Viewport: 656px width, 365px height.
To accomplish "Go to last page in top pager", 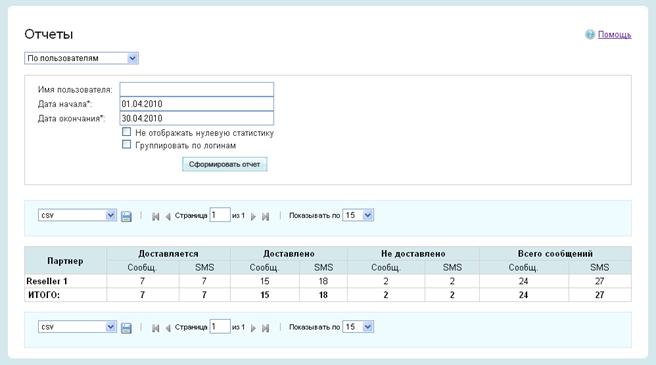I will click(265, 216).
